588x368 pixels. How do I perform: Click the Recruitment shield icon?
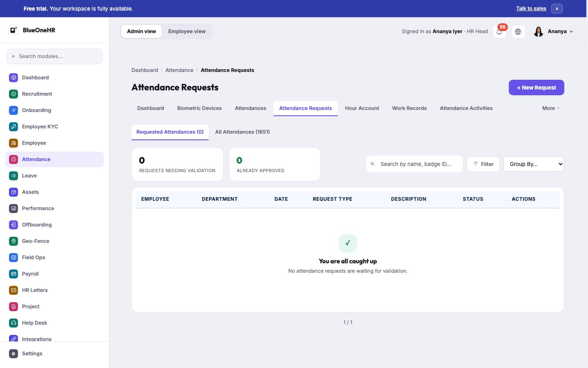(x=13, y=94)
